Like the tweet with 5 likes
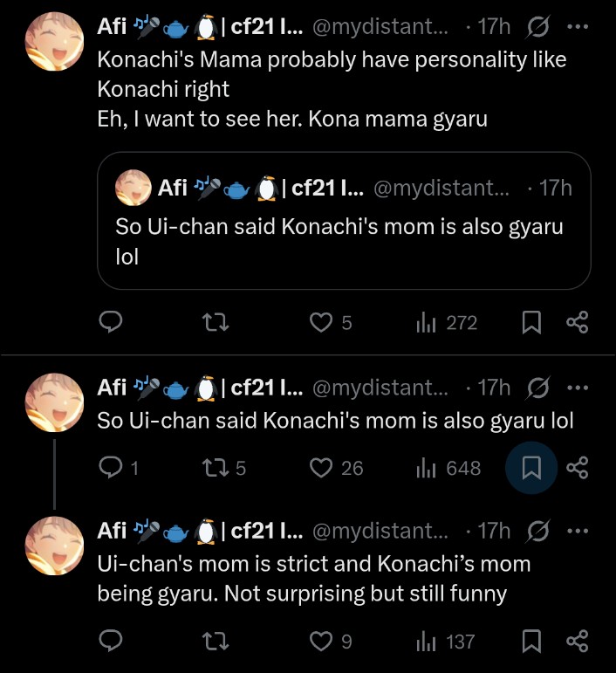This screenshot has height=673, width=616. click(x=322, y=323)
